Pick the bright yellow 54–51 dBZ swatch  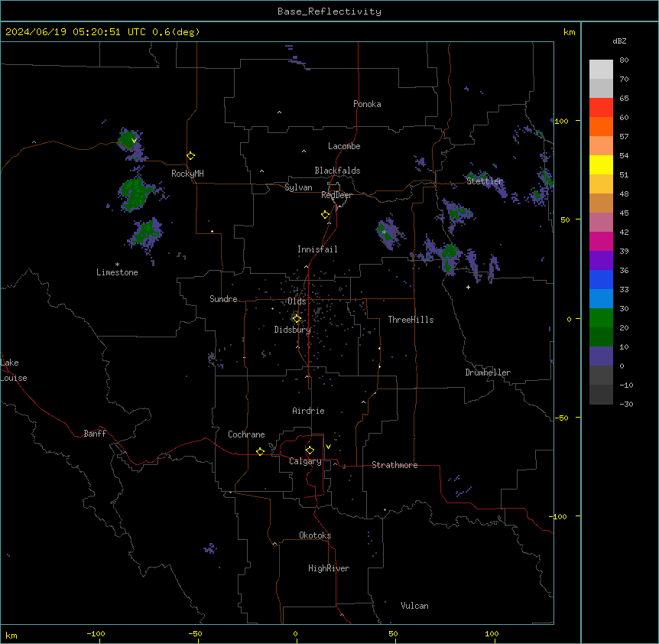coord(601,164)
